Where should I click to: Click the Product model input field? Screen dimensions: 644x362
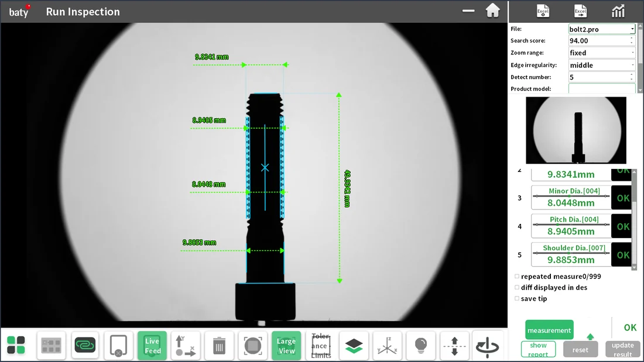tap(602, 89)
